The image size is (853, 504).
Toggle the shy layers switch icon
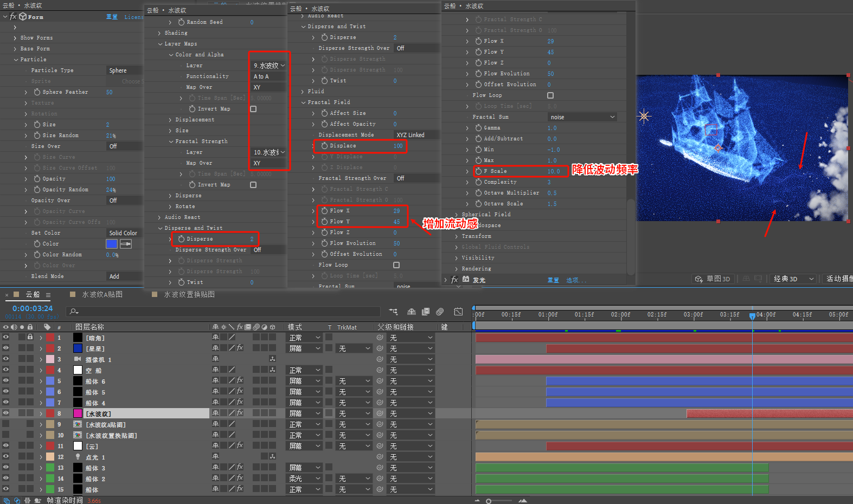click(x=412, y=312)
